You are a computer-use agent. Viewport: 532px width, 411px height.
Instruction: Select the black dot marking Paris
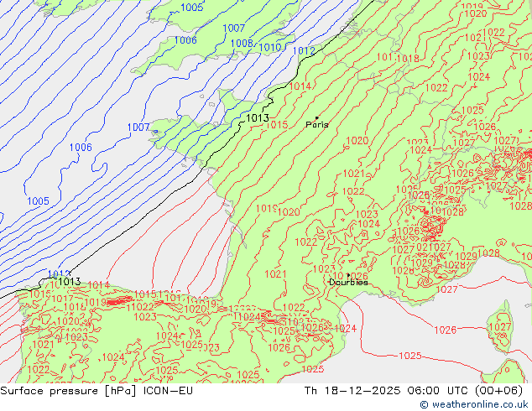(317, 118)
